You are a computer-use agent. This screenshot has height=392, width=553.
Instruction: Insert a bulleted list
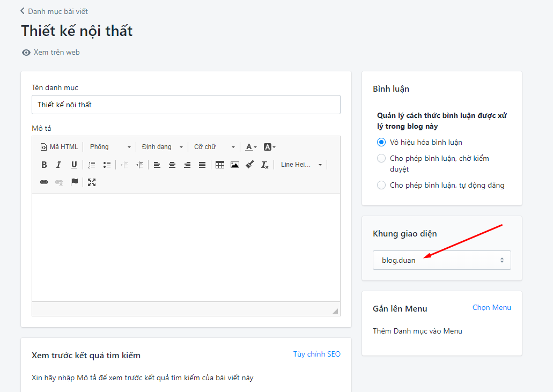pyautogui.click(x=107, y=165)
